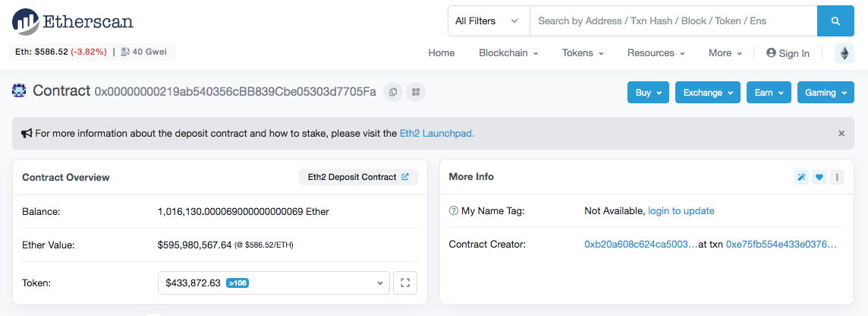The width and height of the screenshot is (868, 316).
Task: Click the Eth2 Deposit Contract tag button
Action: (358, 177)
